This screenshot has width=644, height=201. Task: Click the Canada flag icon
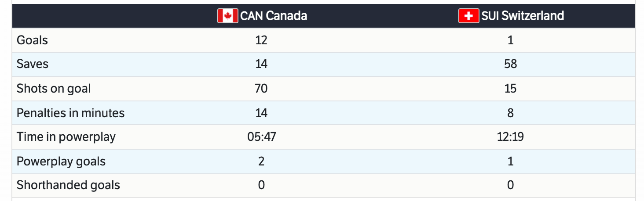(x=227, y=16)
